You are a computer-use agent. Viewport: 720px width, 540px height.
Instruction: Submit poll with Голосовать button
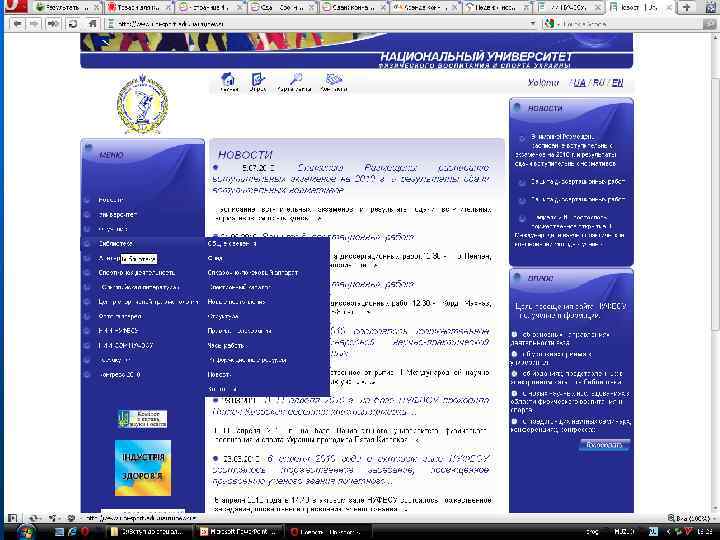[x=604, y=444]
